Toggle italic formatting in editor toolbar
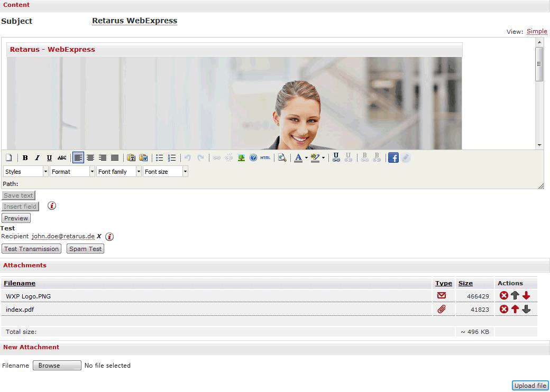This screenshot has height=392, width=550. click(x=37, y=158)
